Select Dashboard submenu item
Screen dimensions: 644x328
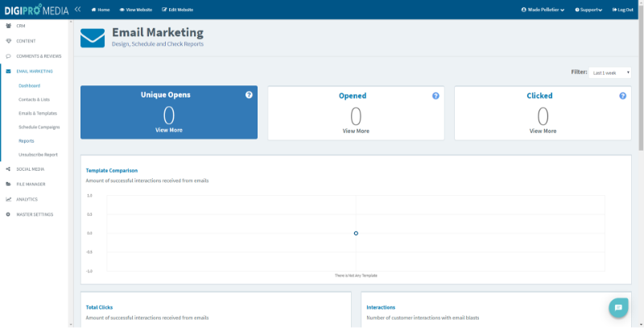pos(29,86)
